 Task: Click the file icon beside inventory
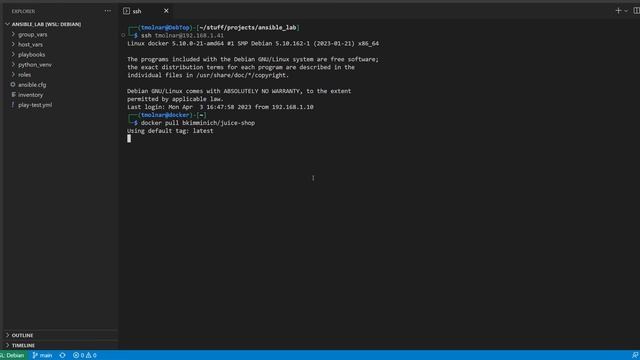click(13, 94)
